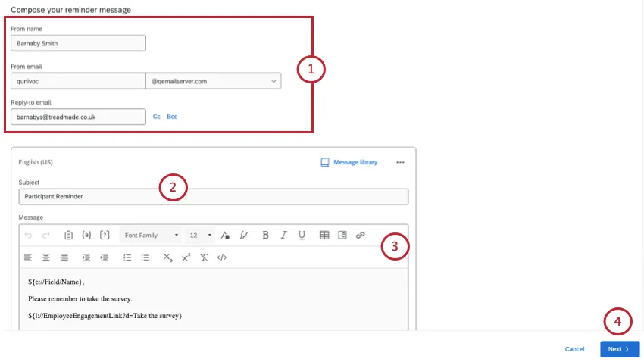Align message text left
The height and width of the screenshot is (362, 644).
click(28, 257)
